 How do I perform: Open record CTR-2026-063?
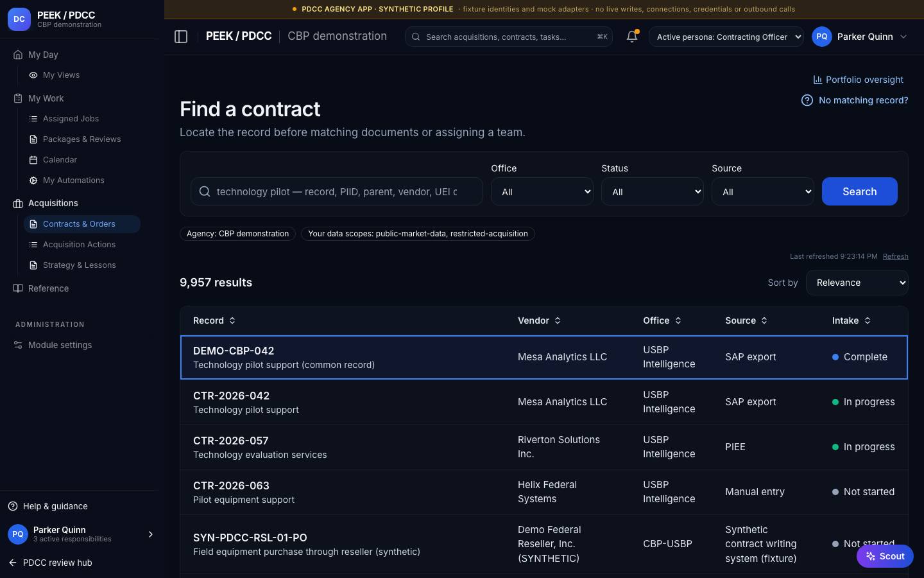coord(544,492)
